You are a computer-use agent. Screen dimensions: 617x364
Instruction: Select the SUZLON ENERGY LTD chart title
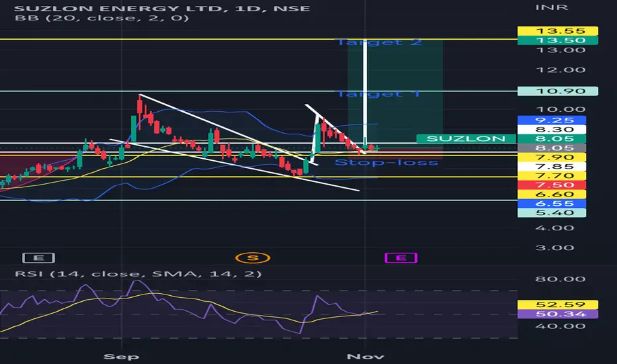[162, 8]
